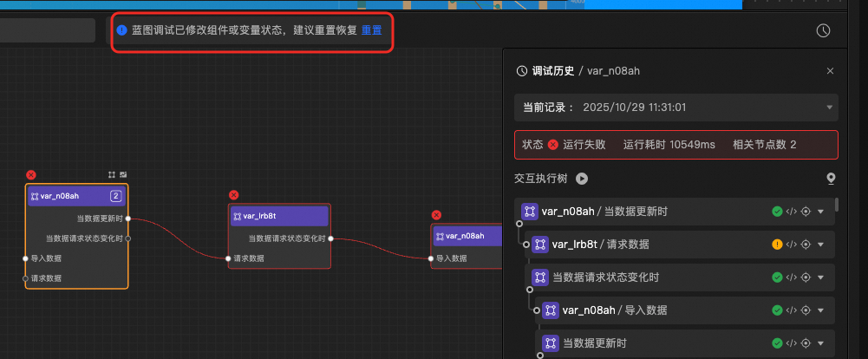Image resolution: width=868 pixels, height=359 pixels.
Task: Click the 相关节点数 2 text
Action: pos(765,145)
